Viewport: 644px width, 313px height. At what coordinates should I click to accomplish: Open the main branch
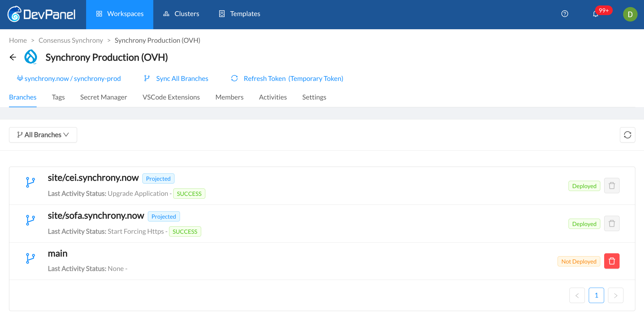[x=58, y=254]
